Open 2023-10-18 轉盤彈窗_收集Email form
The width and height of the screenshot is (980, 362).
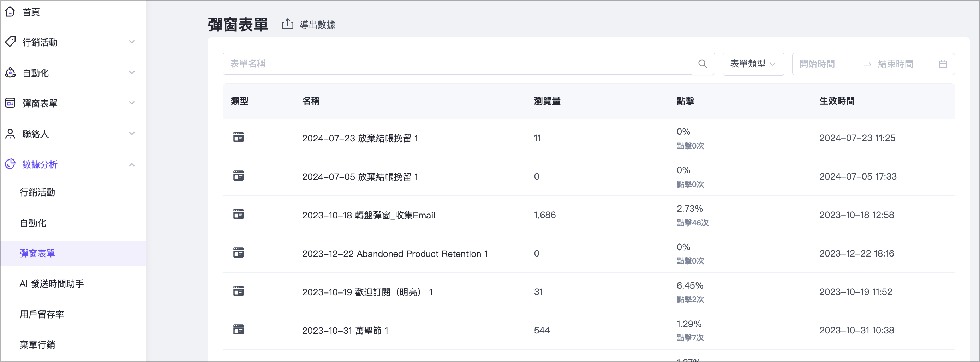(369, 215)
